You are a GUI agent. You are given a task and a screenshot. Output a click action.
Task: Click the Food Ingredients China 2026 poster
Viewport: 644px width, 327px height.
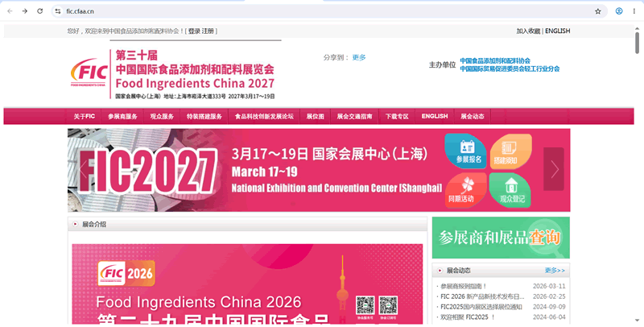[247, 284]
